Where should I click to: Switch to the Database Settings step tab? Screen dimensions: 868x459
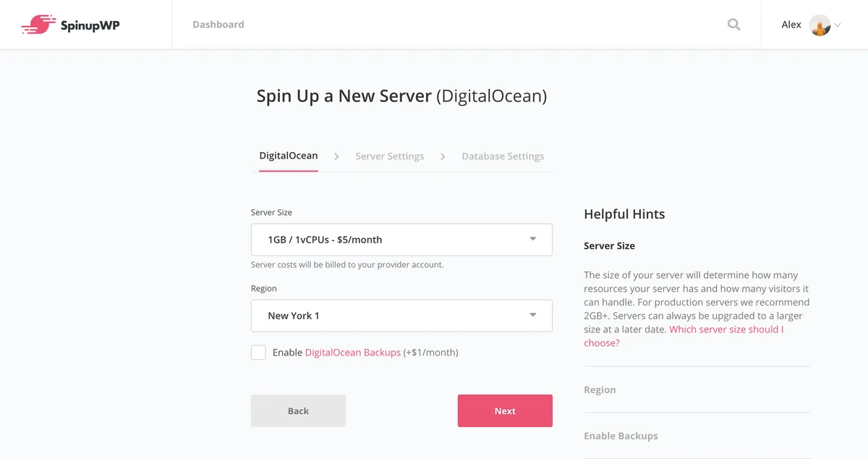point(503,156)
